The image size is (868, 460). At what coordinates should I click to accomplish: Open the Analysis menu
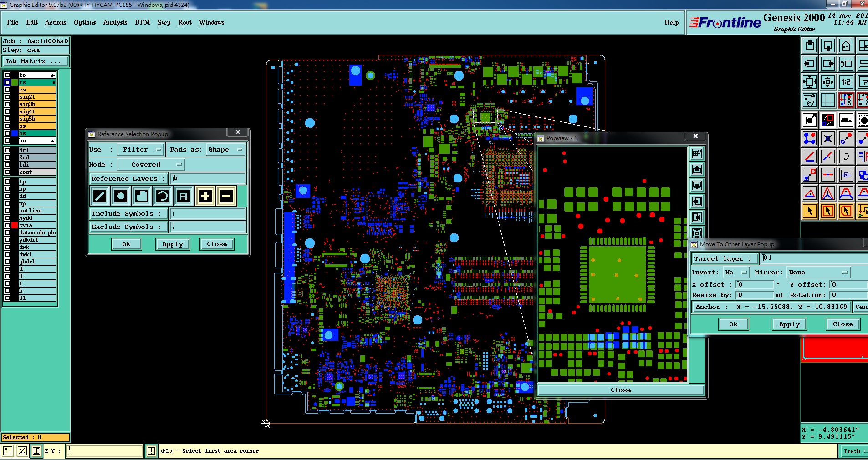[115, 22]
